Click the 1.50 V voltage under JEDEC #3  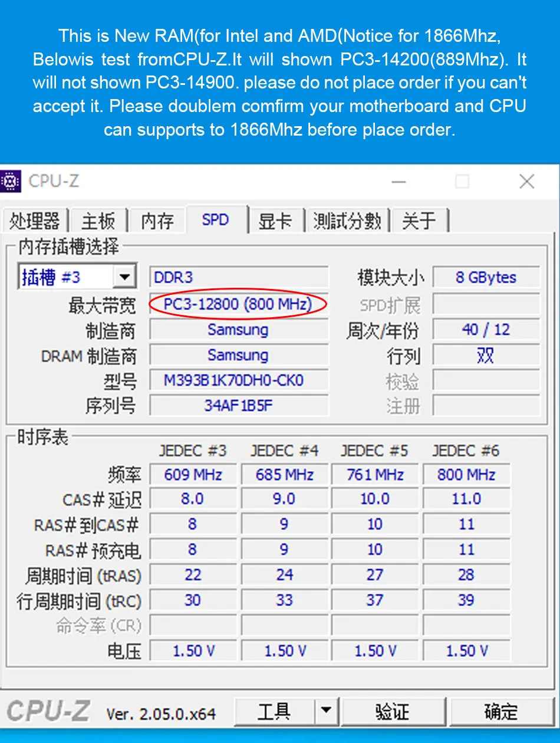[193, 651]
